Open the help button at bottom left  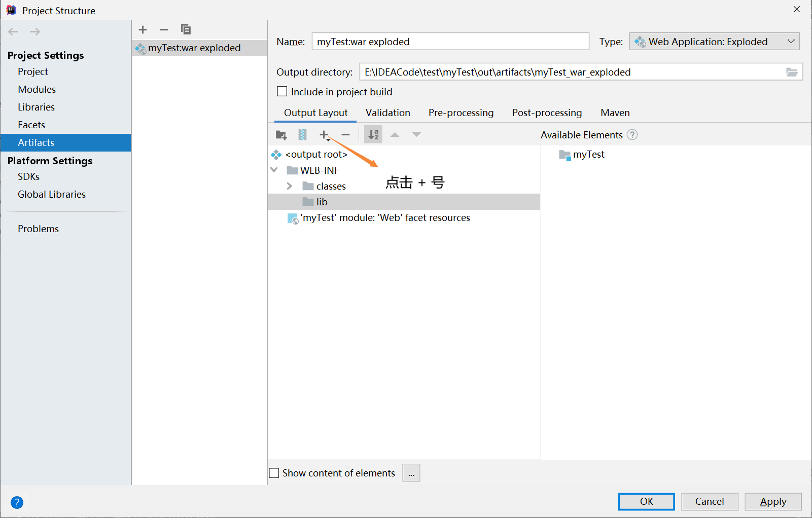[17, 502]
